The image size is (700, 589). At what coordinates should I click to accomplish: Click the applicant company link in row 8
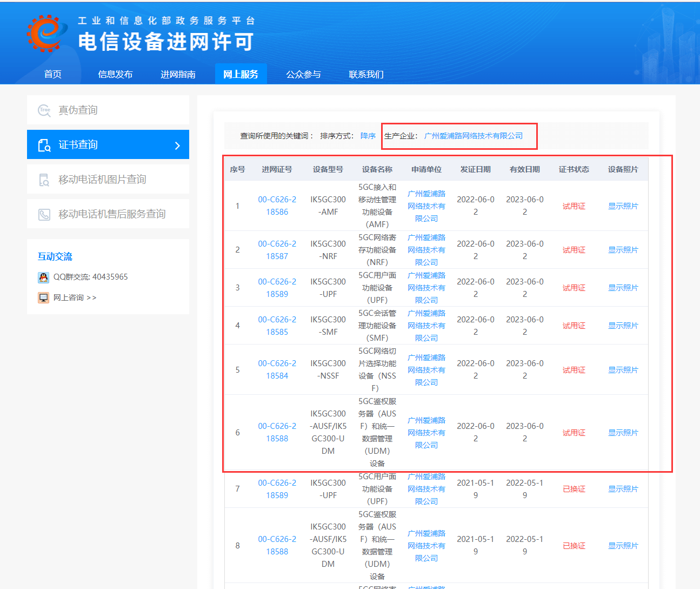426,546
